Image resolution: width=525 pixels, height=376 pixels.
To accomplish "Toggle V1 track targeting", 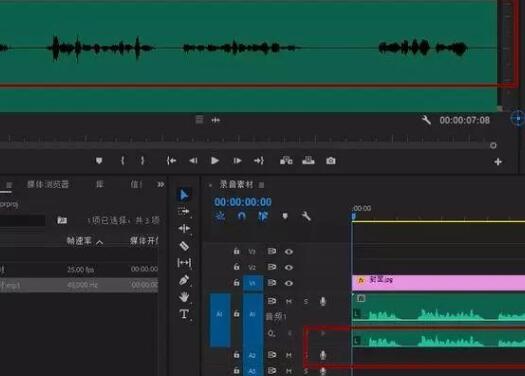I will click(253, 283).
